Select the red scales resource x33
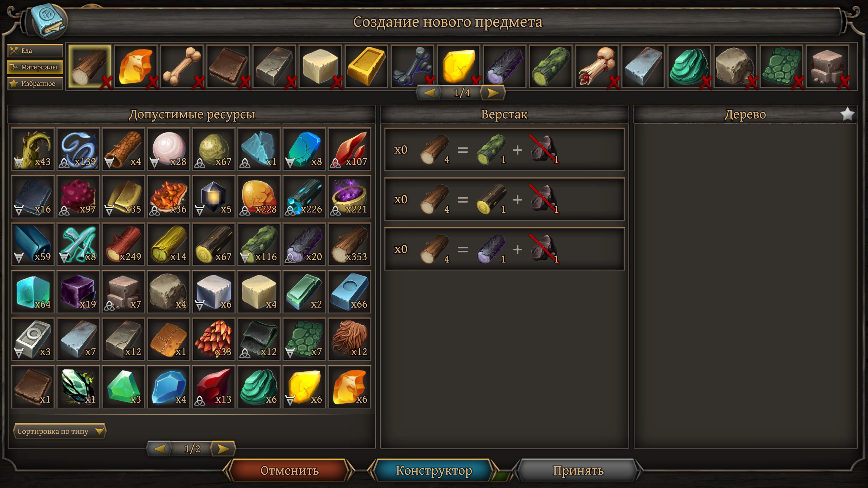868x488 pixels. coord(214,339)
